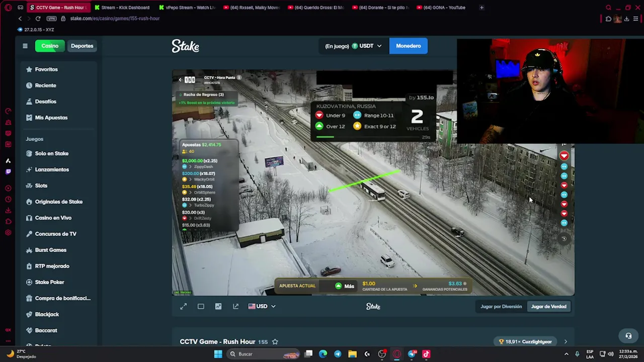
Task: Click the Reciente clock icon
Action: pos(29,85)
